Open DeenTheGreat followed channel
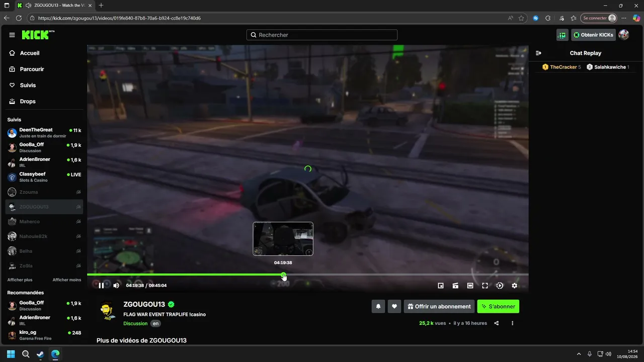The height and width of the screenshot is (362, 644). click(x=44, y=133)
